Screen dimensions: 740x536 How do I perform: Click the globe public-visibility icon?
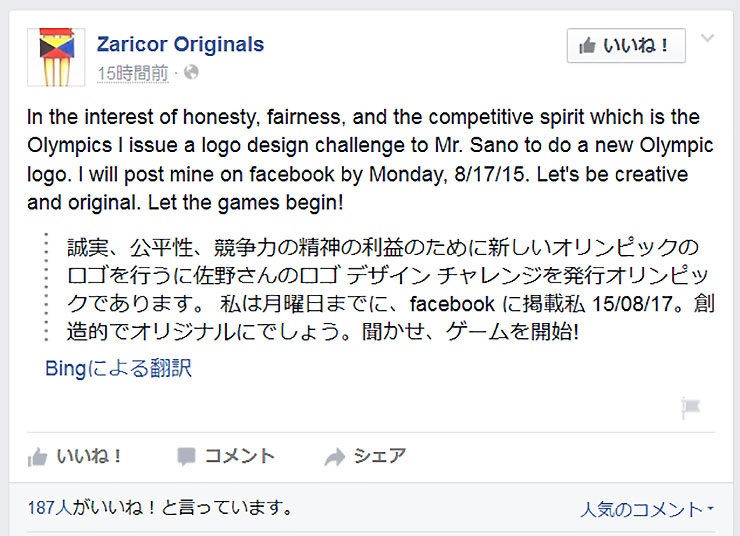tap(191, 72)
